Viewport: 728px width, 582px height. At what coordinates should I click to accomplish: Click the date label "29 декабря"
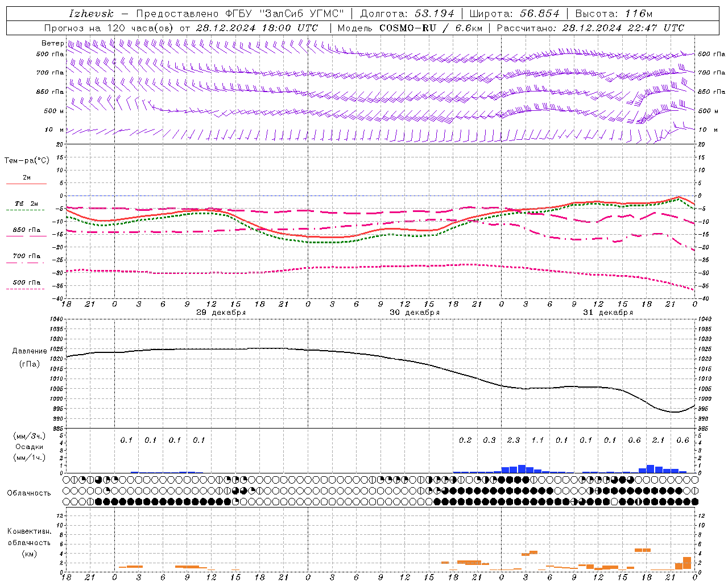tap(221, 313)
